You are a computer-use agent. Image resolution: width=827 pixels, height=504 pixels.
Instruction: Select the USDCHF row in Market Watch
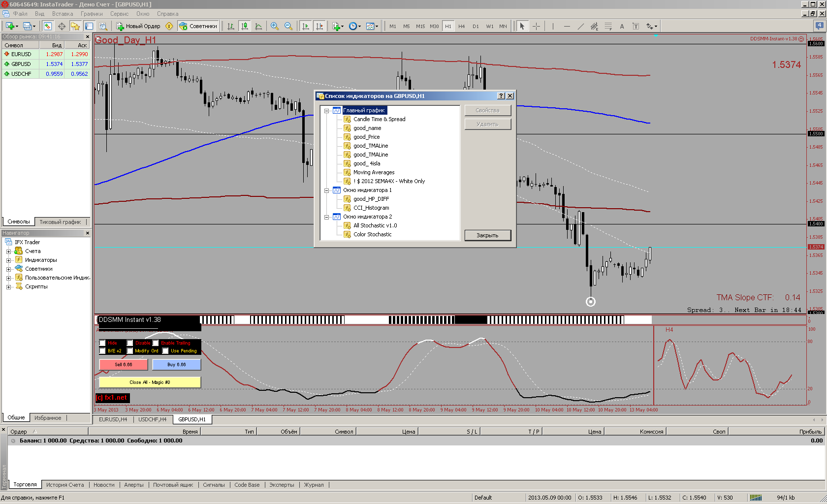(46, 74)
